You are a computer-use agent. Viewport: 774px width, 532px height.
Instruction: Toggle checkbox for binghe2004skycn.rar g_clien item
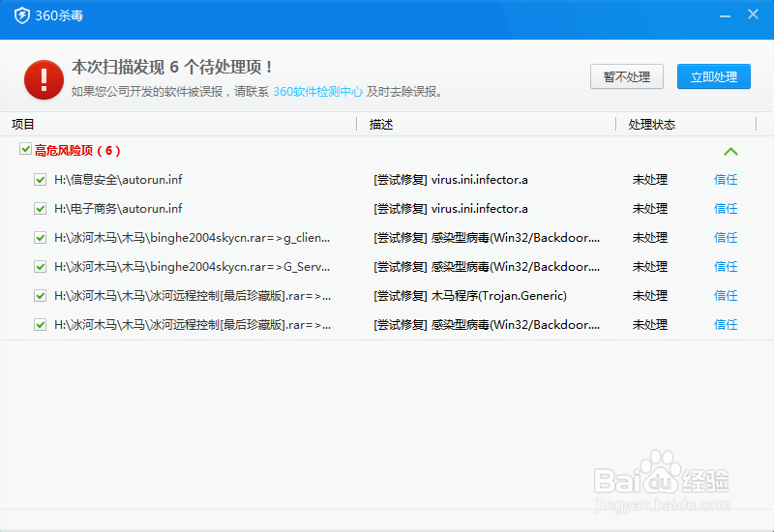pyautogui.click(x=41, y=238)
